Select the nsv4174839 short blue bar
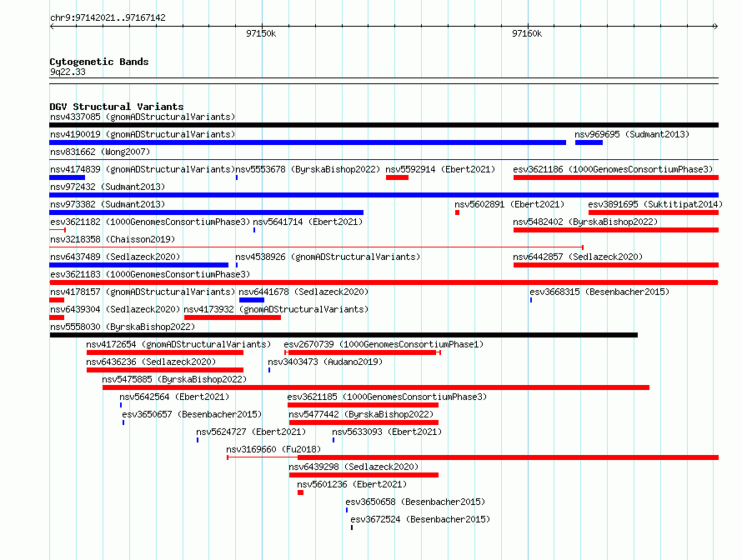The width and height of the screenshot is (742, 560). click(67, 177)
